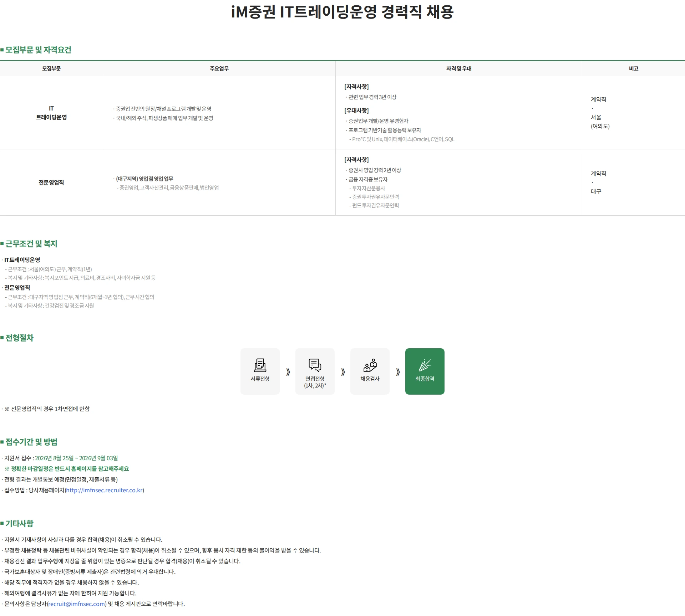Click the 전문영업직 table cell
The height and width of the screenshot is (616, 685).
[51, 183]
